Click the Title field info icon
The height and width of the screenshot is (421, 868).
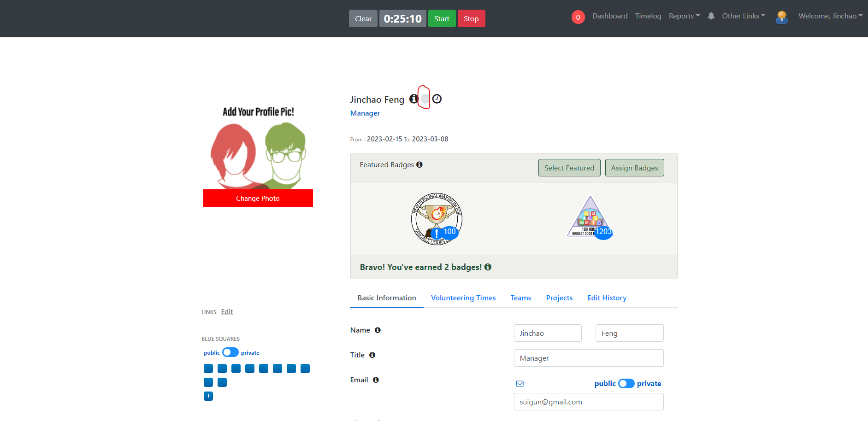tap(372, 355)
